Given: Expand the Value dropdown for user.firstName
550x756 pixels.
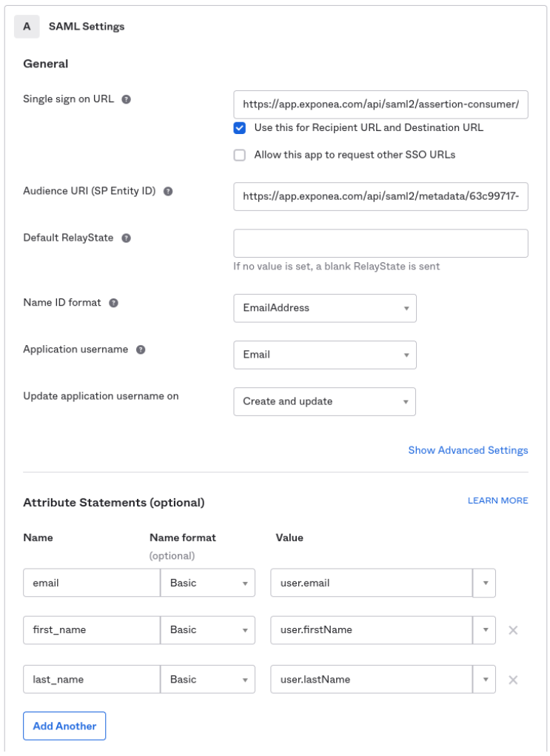Looking at the screenshot, I should pyautogui.click(x=484, y=629).
